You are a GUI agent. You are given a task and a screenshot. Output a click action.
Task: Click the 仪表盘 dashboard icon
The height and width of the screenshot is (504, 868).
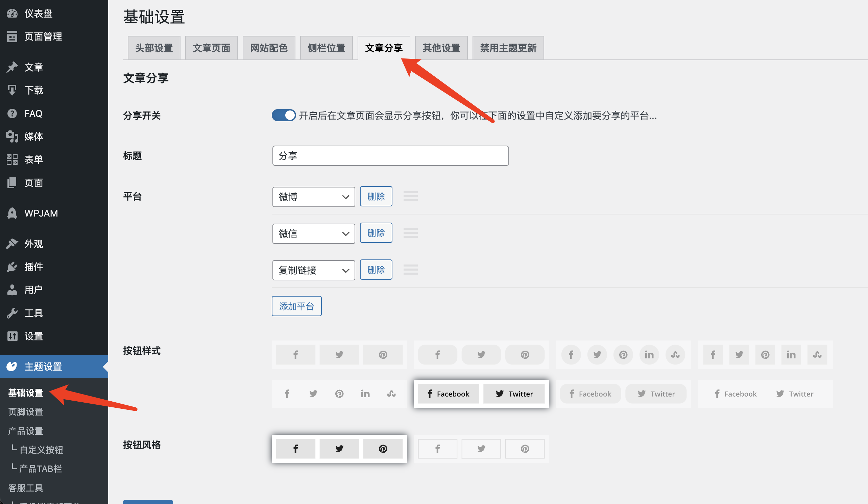click(x=11, y=13)
